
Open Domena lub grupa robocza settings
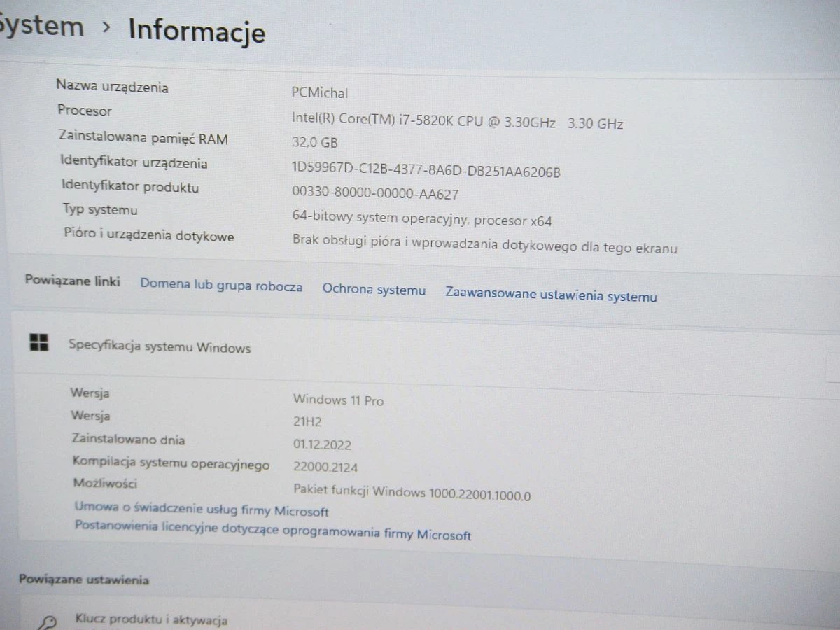(221, 286)
